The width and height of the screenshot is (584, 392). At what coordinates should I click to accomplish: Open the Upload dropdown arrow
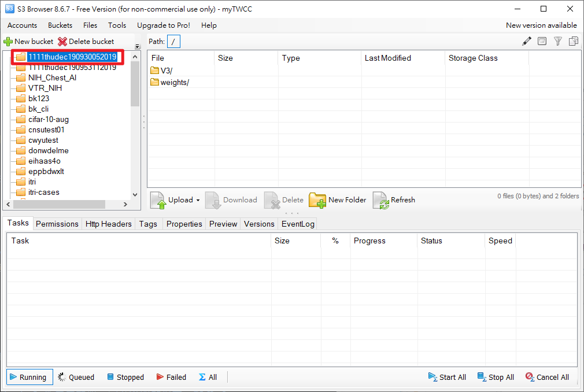pyautogui.click(x=198, y=201)
